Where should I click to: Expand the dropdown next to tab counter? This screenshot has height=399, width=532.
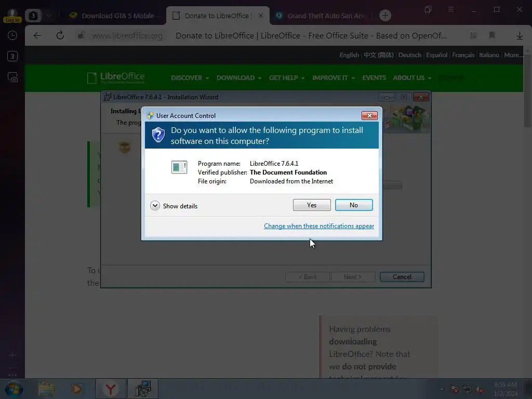[48, 16]
